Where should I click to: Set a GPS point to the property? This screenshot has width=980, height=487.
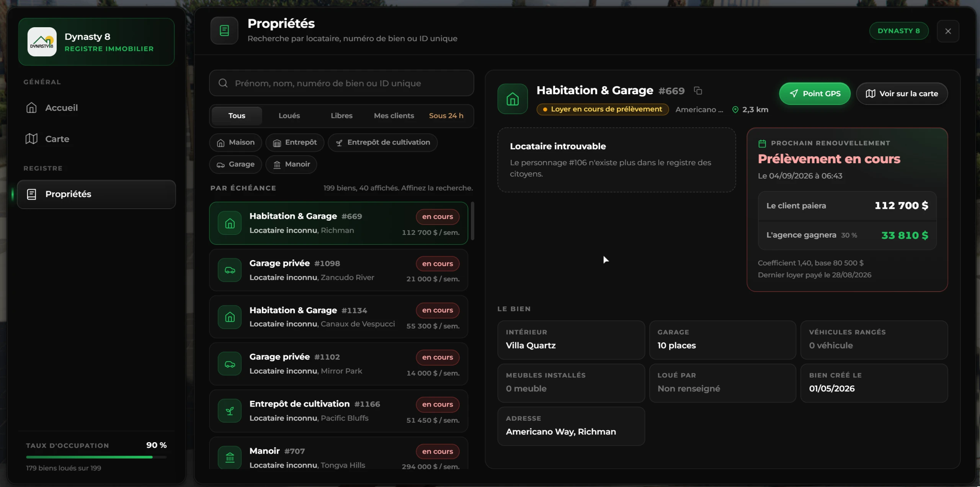[x=815, y=94]
